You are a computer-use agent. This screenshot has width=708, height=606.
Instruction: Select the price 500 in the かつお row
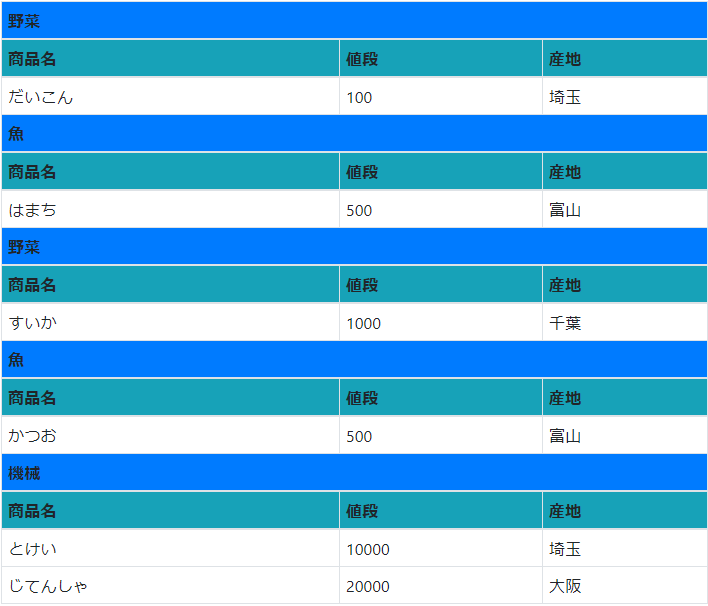click(x=359, y=436)
